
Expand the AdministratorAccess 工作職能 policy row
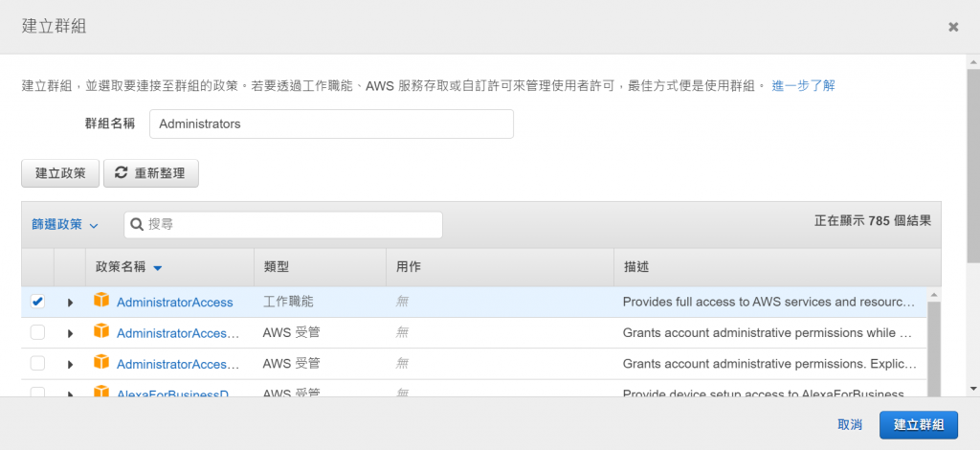click(x=70, y=303)
